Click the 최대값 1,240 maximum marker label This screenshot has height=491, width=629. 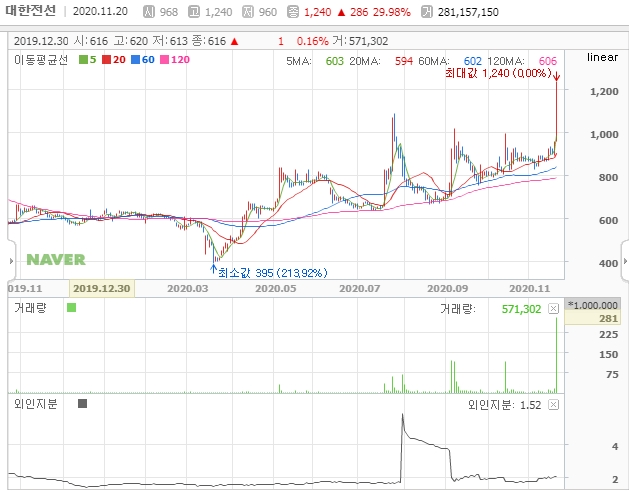point(497,73)
